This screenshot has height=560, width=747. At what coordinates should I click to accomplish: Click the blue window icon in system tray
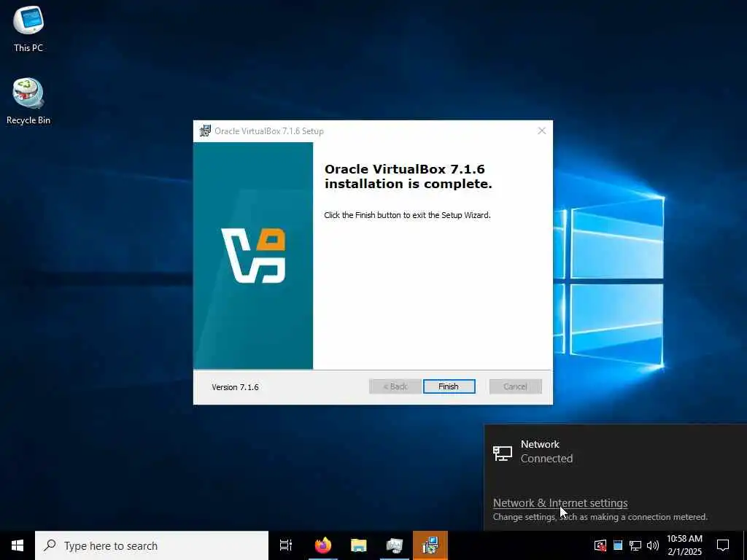(x=618, y=545)
